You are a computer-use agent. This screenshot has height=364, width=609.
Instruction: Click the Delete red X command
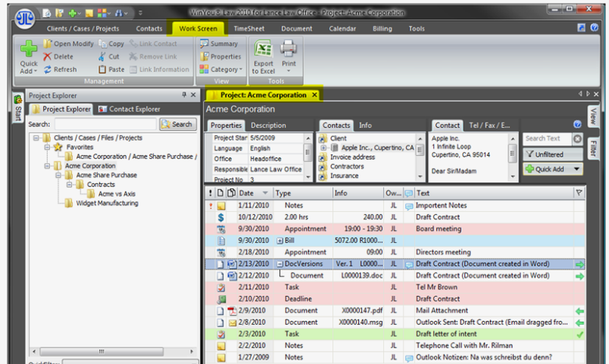58,57
